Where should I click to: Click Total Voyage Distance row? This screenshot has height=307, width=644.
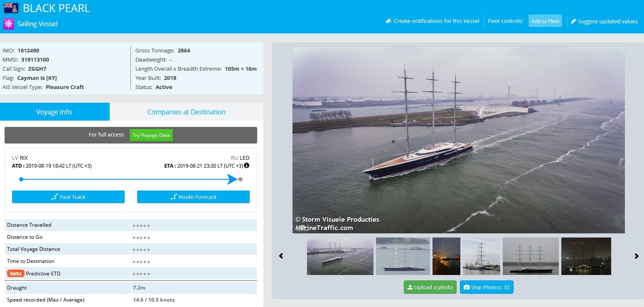tap(130, 249)
